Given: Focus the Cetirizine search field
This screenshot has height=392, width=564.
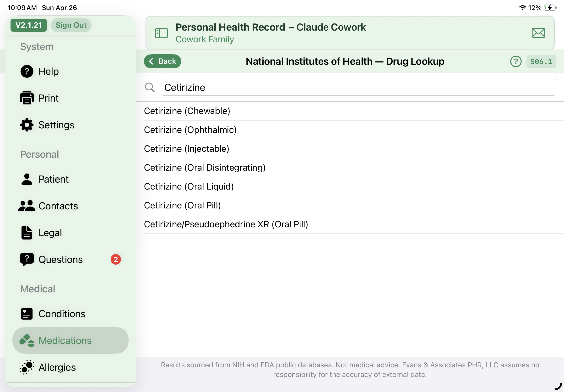Looking at the screenshot, I should [358, 87].
